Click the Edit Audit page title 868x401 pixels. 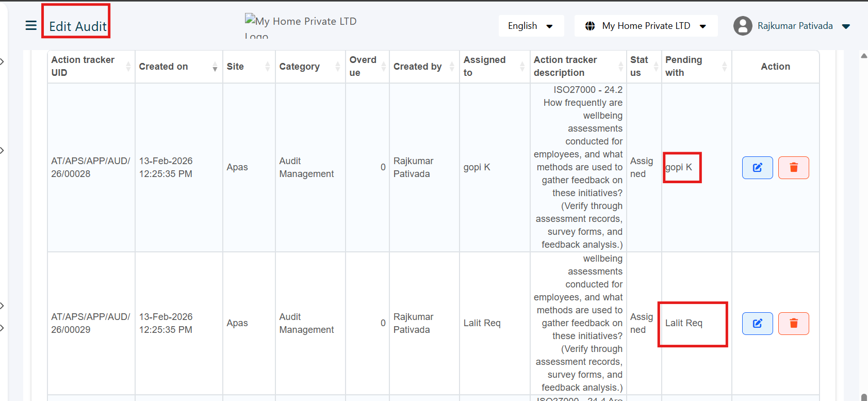pyautogui.click(x=77, y=26)
